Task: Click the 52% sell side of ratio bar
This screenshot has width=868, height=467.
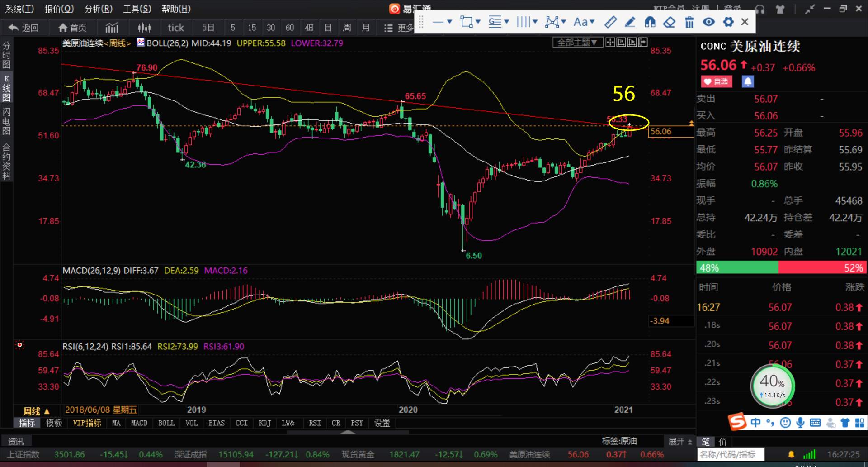Action: pos(822,267)
